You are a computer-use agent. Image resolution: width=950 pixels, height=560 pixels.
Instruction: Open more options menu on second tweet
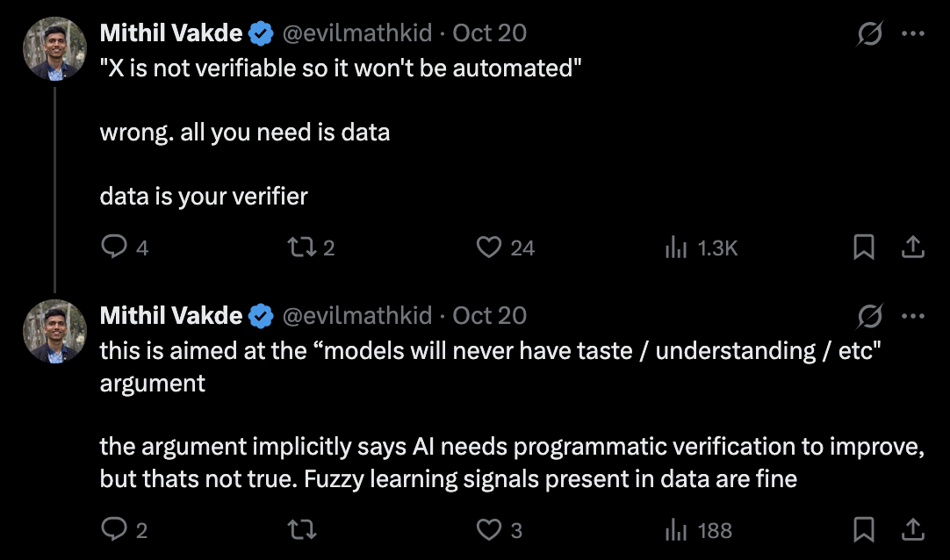click(x=913, y=316)
